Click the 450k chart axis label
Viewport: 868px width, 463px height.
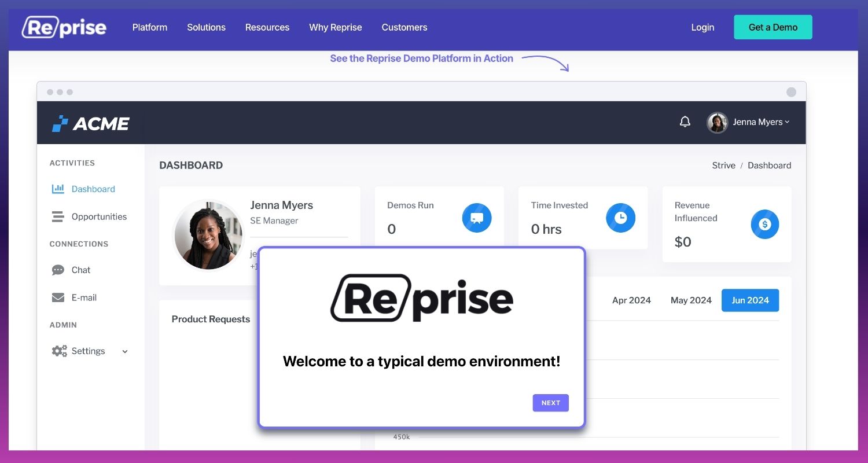[x=402, y=437]
